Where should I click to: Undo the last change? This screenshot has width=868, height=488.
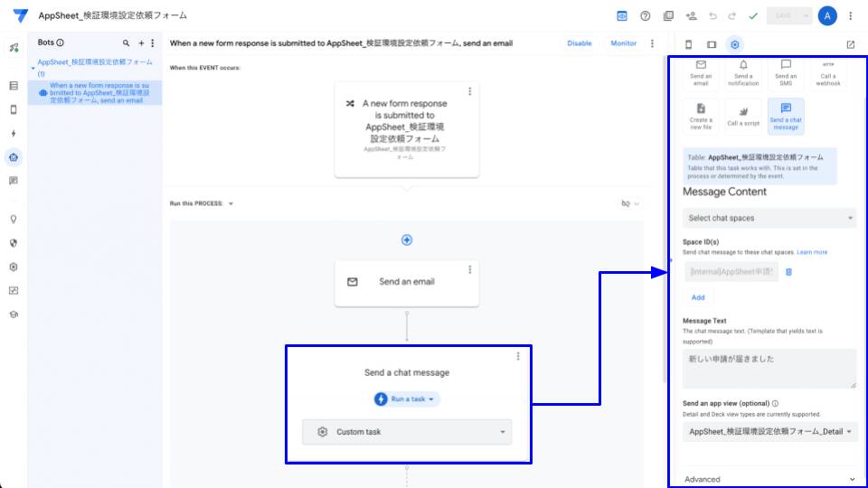[713, 16]
